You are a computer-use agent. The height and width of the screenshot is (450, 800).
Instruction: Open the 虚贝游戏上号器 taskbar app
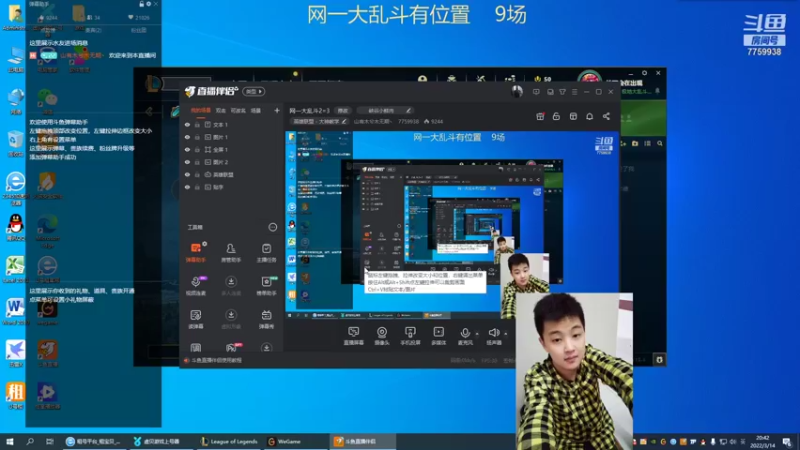[x=157, y=441]
